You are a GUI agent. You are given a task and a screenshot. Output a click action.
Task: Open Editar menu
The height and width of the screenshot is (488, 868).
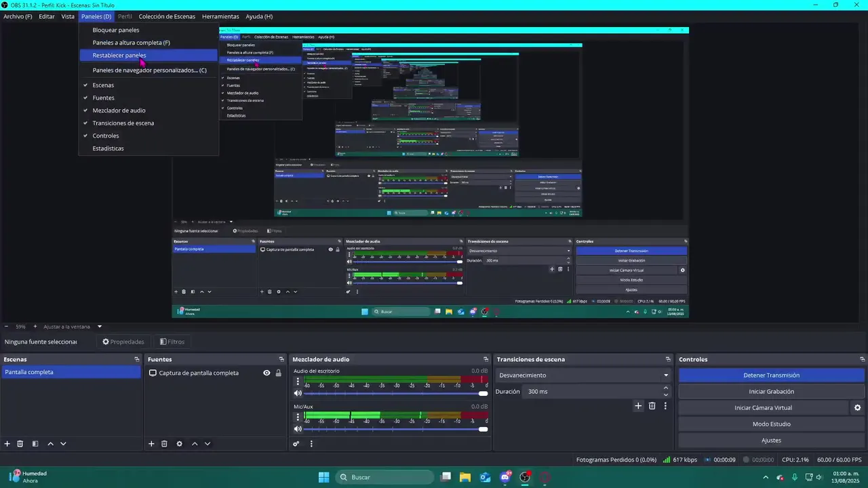(47, 16)
